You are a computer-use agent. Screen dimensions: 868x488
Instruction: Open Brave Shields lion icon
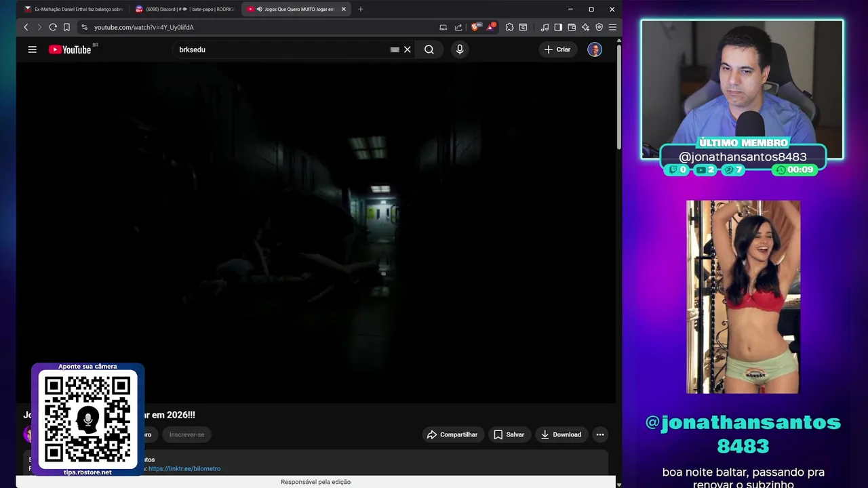(476, 27)
